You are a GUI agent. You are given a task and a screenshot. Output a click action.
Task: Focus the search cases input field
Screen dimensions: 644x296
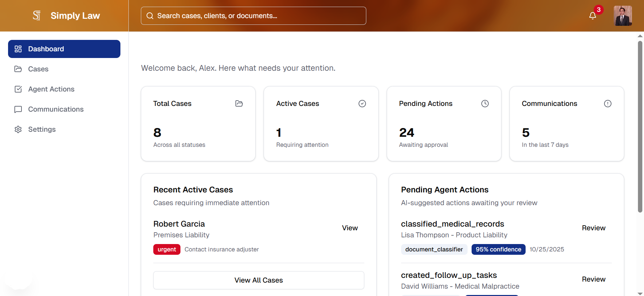pyautogui.click(x=253, y=16)
